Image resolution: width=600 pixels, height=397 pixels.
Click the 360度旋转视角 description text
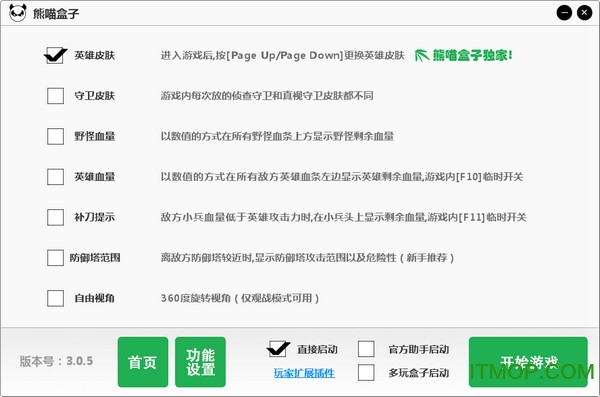[240, 298]
